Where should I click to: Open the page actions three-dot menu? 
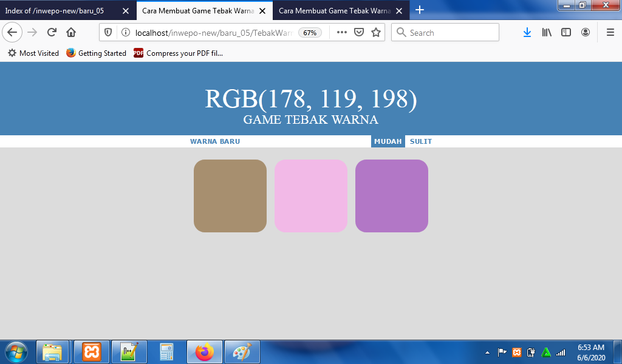point(342,33)
